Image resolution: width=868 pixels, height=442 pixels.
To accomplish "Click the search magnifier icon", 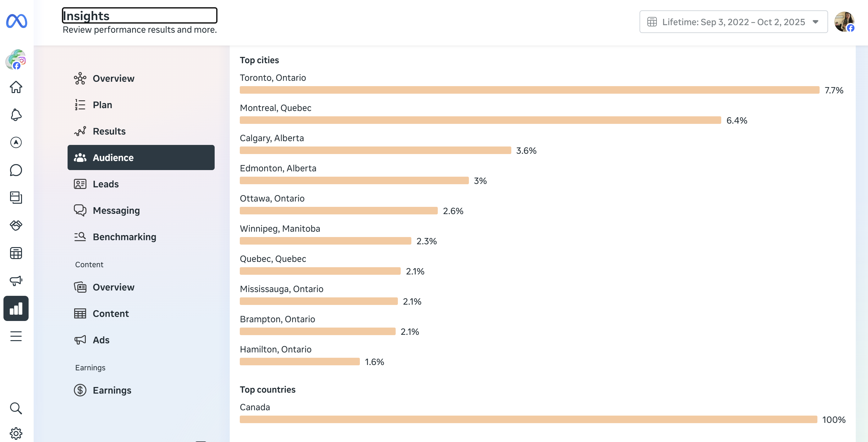I will click(x=16, y=408).
